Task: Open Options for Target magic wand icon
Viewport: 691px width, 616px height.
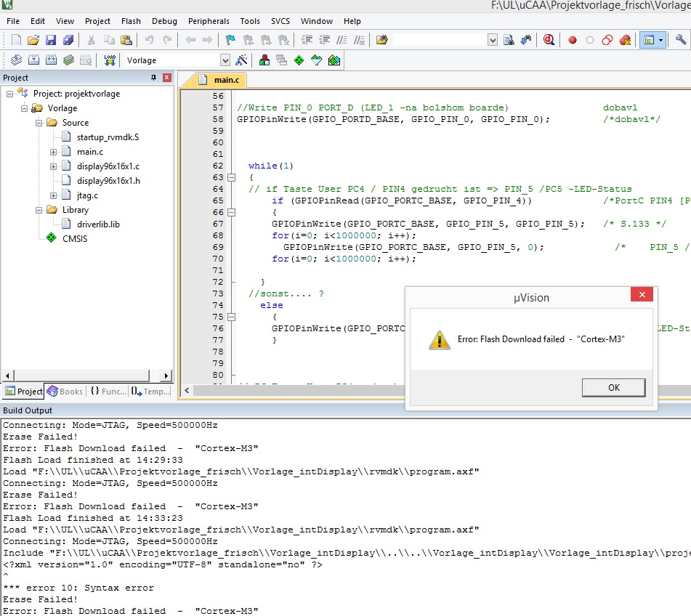Action: click(x=242, y=60)
